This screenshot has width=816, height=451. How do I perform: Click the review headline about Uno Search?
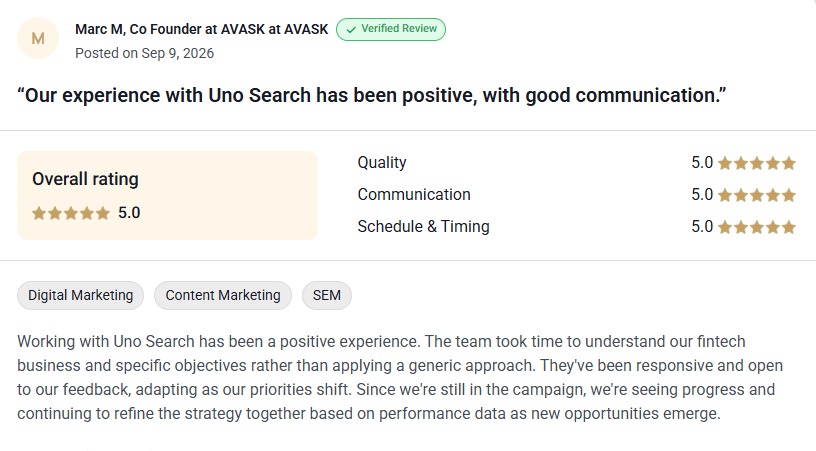pyautogui.click(x=372, y=95)
